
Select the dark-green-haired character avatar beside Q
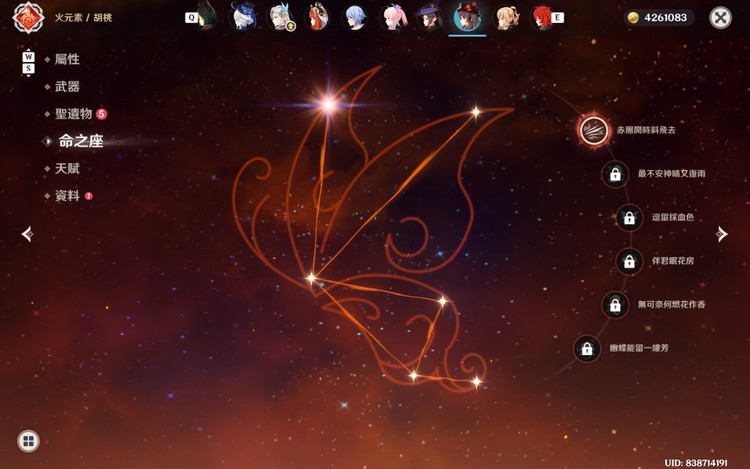click(207, 17)
